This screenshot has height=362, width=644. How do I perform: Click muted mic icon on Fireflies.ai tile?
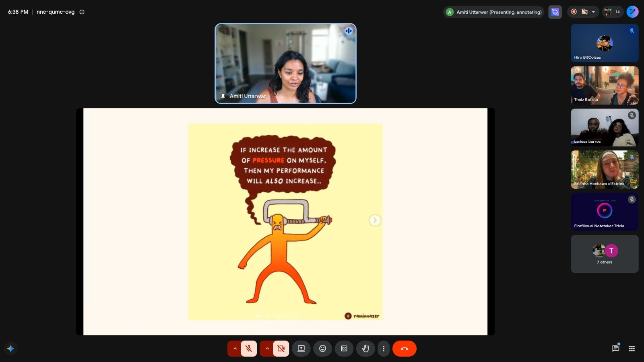(x=632, y=200)
